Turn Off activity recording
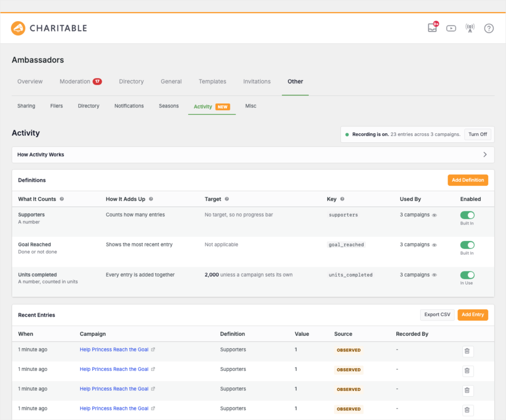 [x=478, y=134]
